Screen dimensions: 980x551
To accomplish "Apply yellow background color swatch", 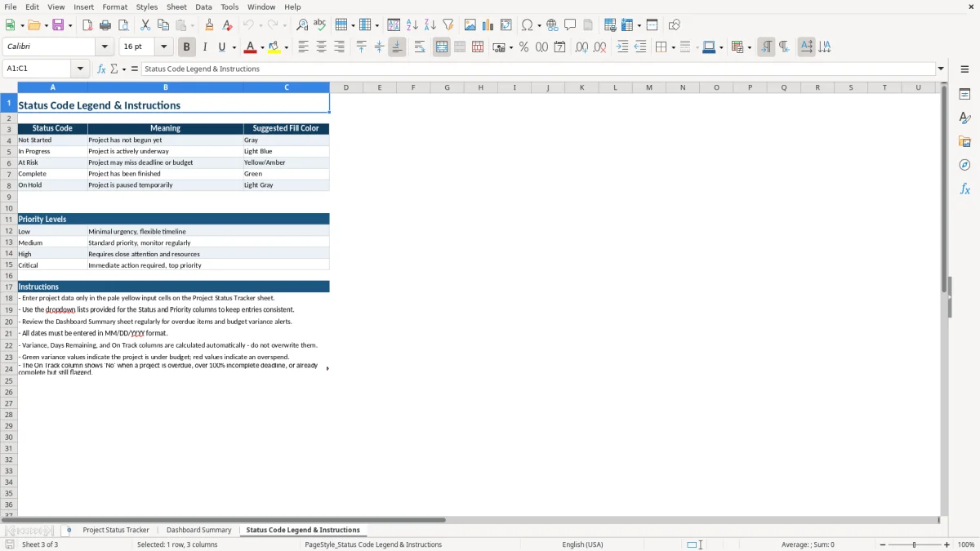I will [274, 47].
